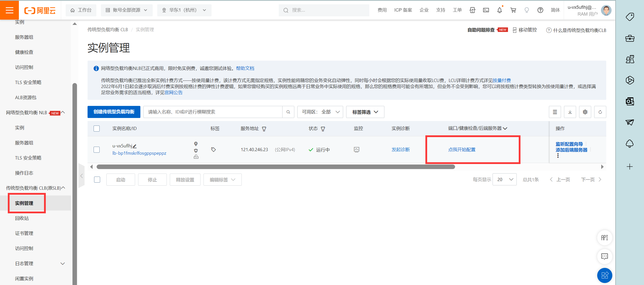
Task: Click the tag icon in right sidebar
Action: (x=630, y=17)
